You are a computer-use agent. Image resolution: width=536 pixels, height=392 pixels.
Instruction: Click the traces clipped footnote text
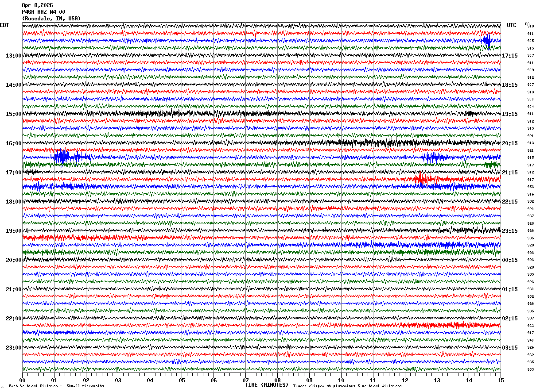pyautogui.click(x=347, y=386)
